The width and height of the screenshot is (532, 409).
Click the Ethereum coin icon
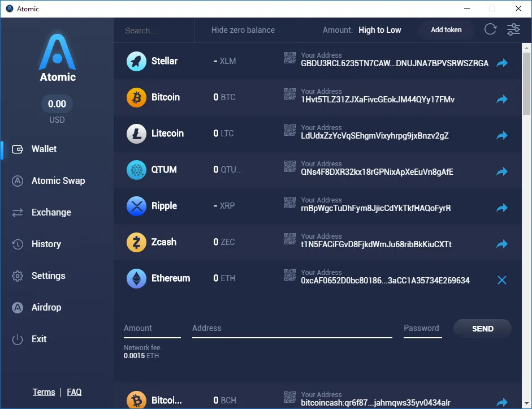pos(136,278)
